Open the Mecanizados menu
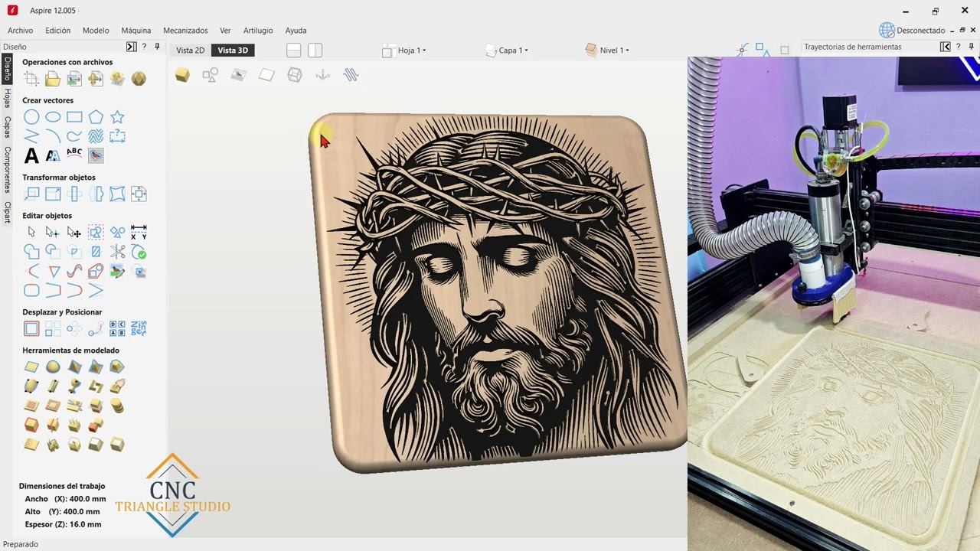 coord(185,31)
